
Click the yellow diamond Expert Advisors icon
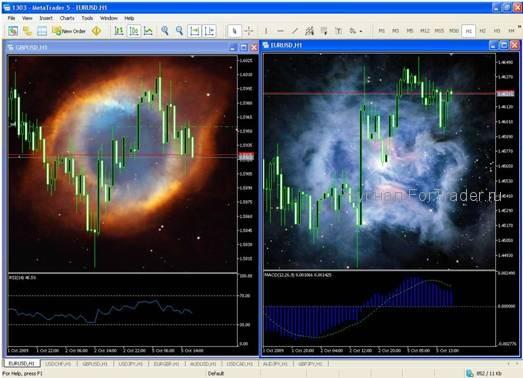97,31
